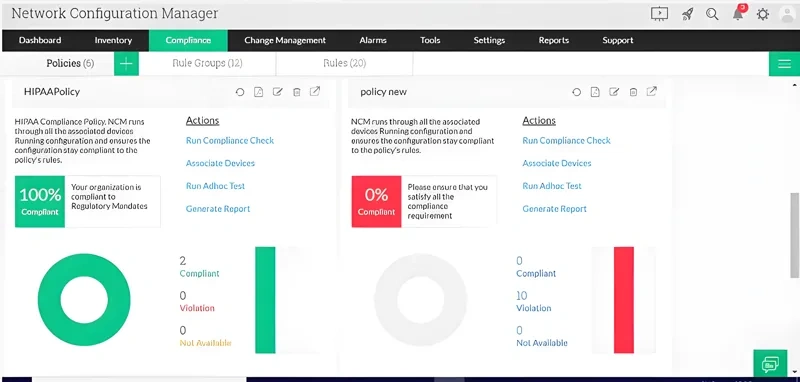This screenshot has height=382, width=800.
Task: Click the policy new title text
Action: click(x=384, y=92)
